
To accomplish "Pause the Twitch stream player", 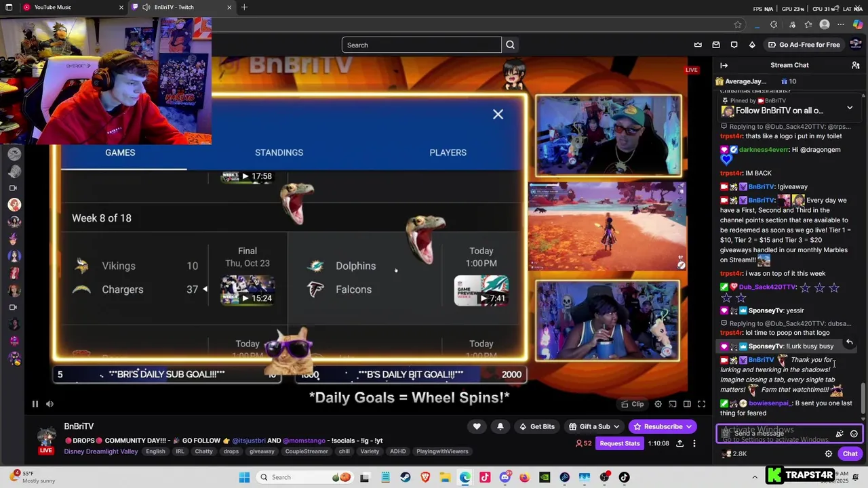I will [x=35, y=404].
